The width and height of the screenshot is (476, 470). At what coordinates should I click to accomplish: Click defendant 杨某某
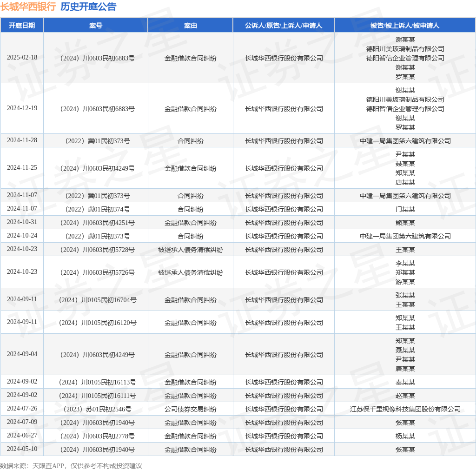click(405, 436)
